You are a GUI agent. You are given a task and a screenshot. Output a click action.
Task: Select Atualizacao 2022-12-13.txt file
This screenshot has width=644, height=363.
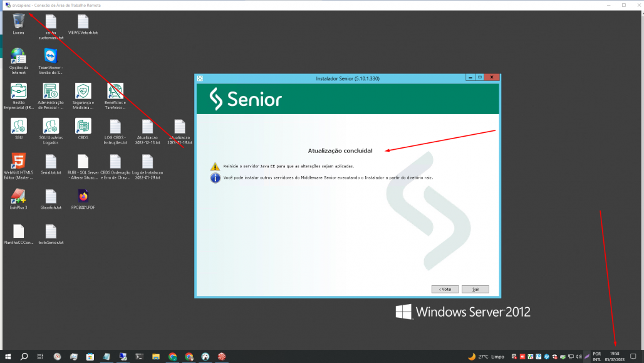pyautogui.click(x=147, y=132)
